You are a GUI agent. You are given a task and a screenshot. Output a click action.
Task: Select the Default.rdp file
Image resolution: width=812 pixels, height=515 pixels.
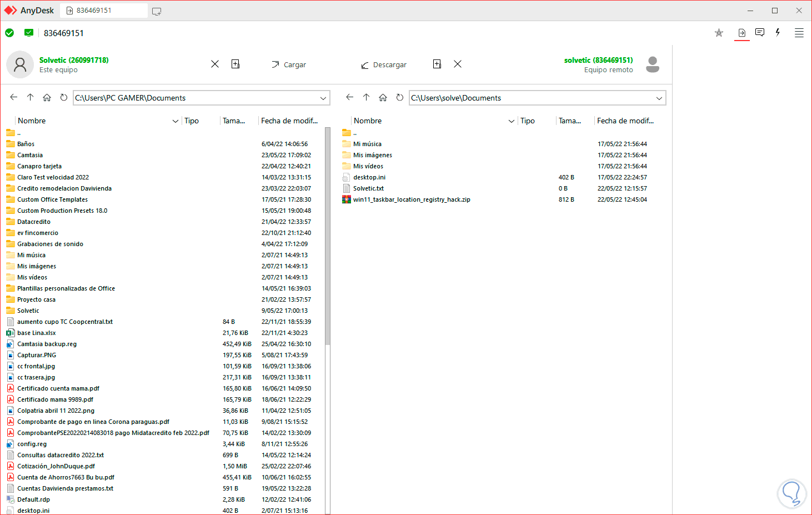(33, 499)
